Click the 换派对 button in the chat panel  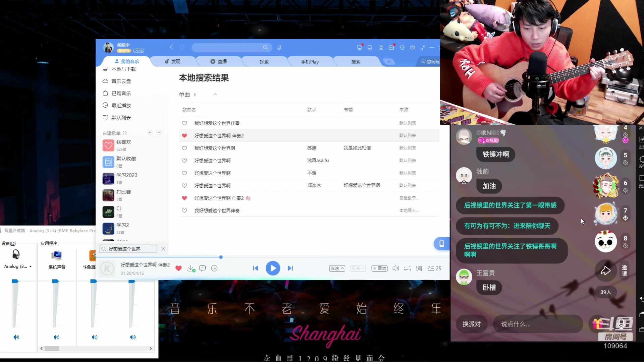(x=472, y=324)
